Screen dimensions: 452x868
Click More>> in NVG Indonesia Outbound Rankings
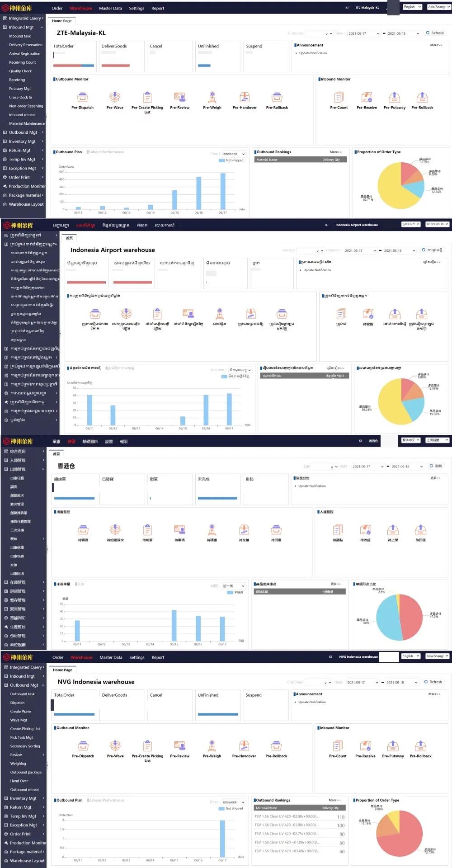[x=335, y=800]
